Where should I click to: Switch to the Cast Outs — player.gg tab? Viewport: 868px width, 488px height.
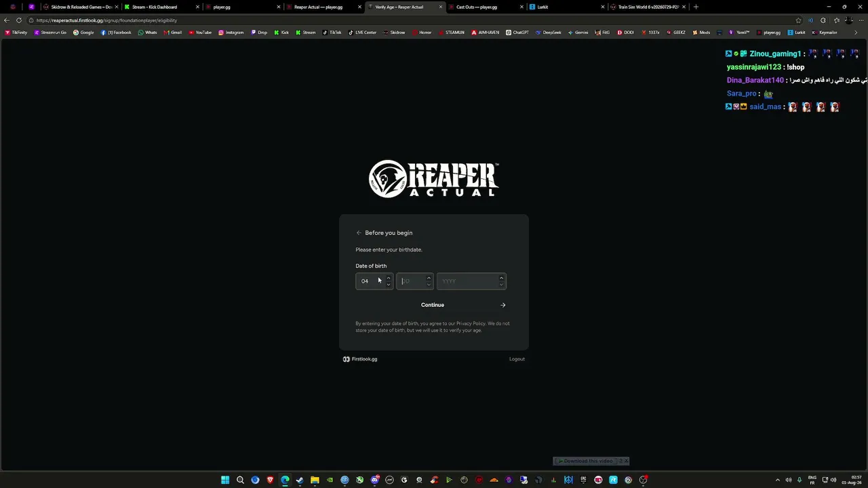coord(485,7)
